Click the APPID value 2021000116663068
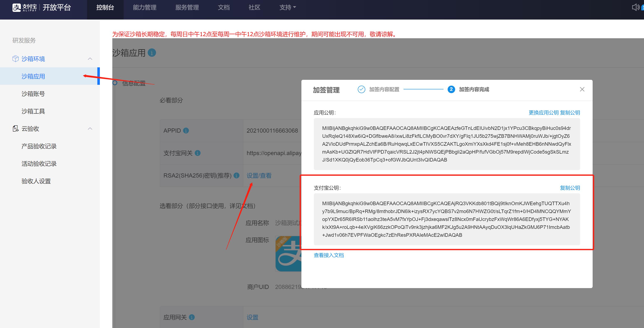 tap(272, 131)
